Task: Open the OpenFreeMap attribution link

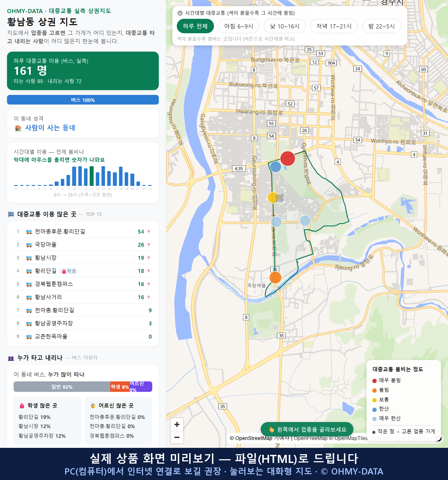Action: tap(311, 438)
